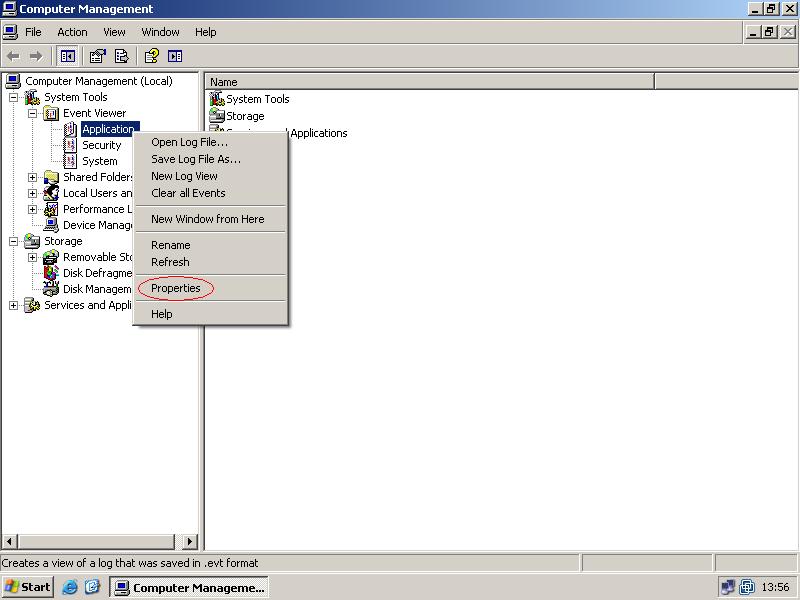This screenshot has width=800, height=600.
Task: Click the Start button
Action: pyautogui.click(x=26, y=587)
